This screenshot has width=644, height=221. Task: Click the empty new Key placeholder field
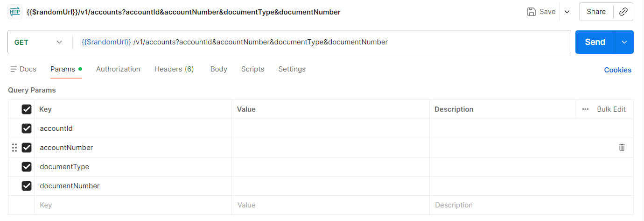tap(133, 205)
